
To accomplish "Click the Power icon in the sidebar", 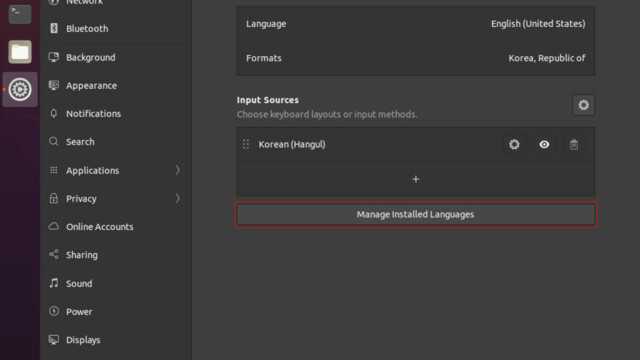I will coord(54,311).
